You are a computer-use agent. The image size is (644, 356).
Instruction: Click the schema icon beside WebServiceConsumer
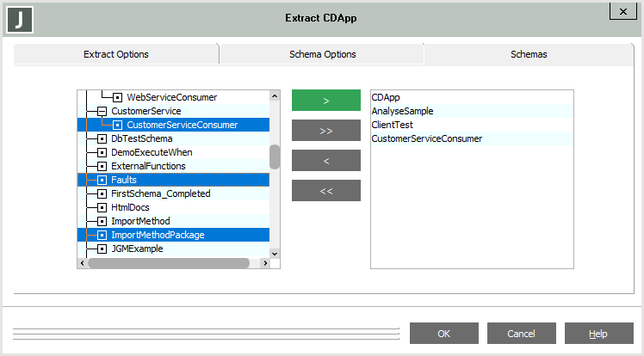tap(118, 97)
